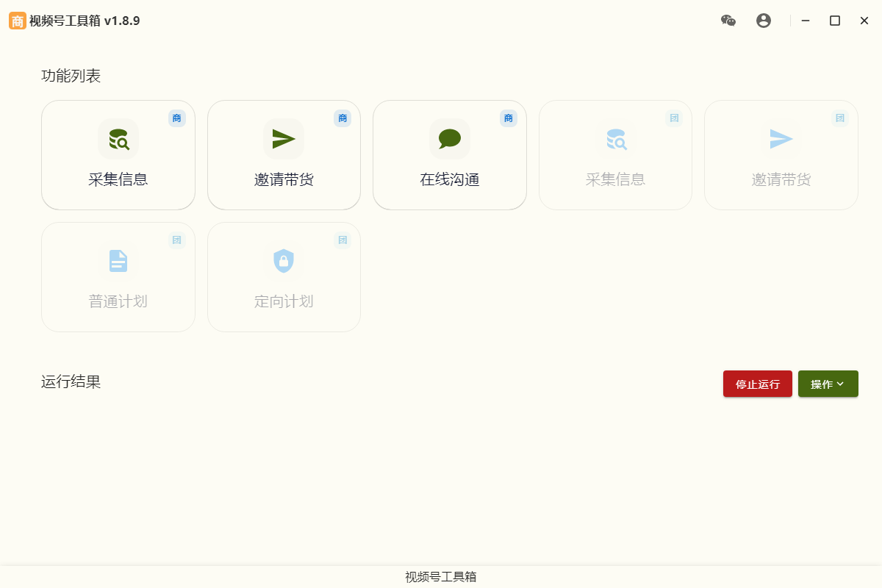Screen dimensions: 882x588
Task: Click the 在线沟通 card label
Action: pos(450,179)
